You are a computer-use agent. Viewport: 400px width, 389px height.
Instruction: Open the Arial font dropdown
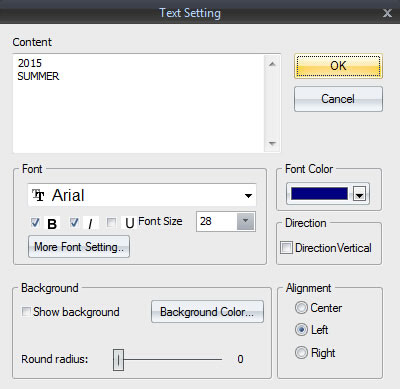click(x=248, y=195)
